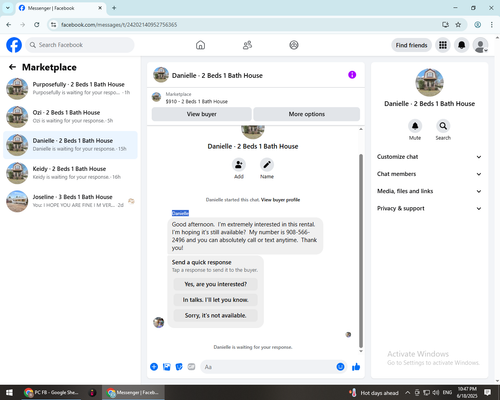500x400 pixels.
Task: Show hidden system tray icons
Action: click(x=407, y=392)
